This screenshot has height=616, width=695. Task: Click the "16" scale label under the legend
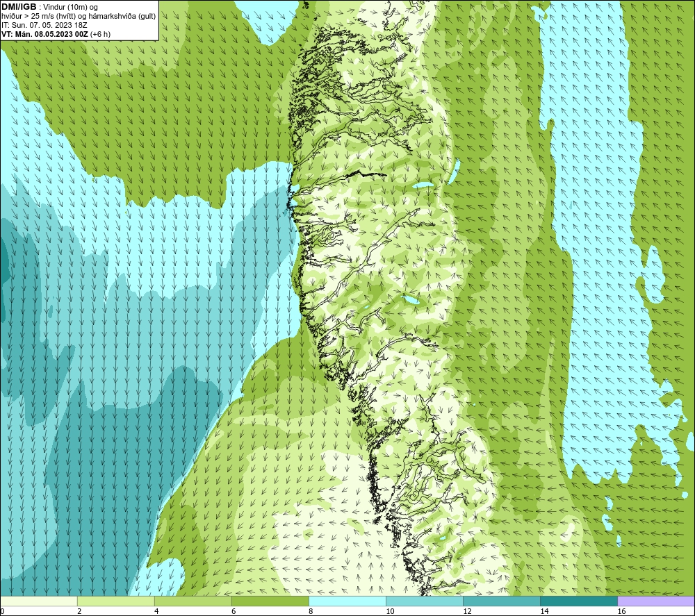coord(621,611)
